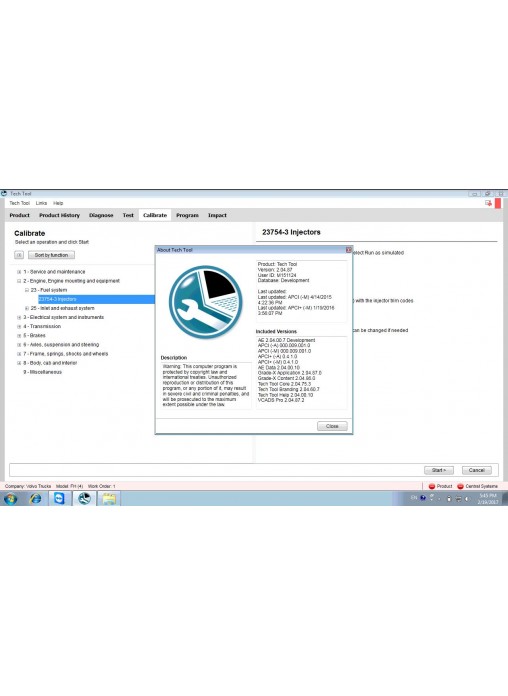Open File Explorer folder icon in taskbar
The image size is (508, 696).
(x=109, y=499)
